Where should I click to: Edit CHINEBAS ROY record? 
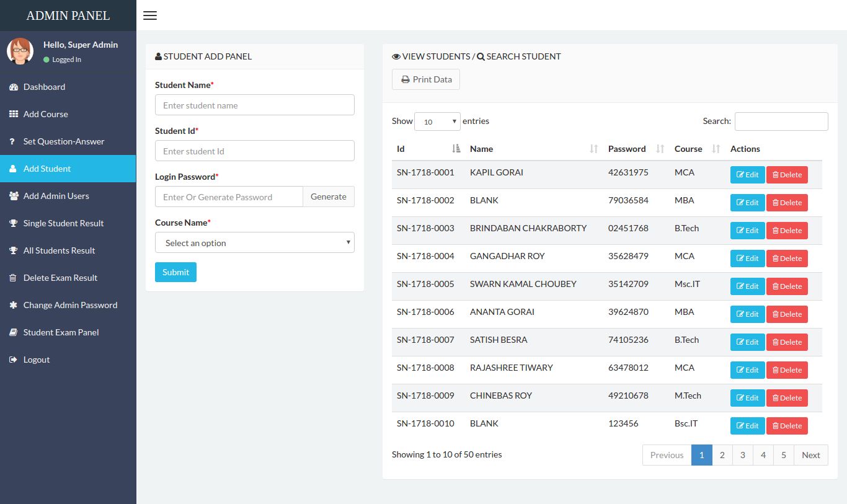click(x=747, y=398)
